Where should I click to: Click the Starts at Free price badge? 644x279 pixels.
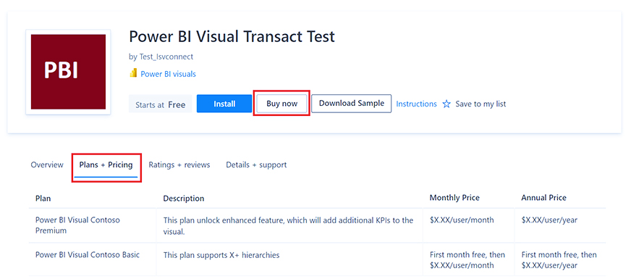160,104
